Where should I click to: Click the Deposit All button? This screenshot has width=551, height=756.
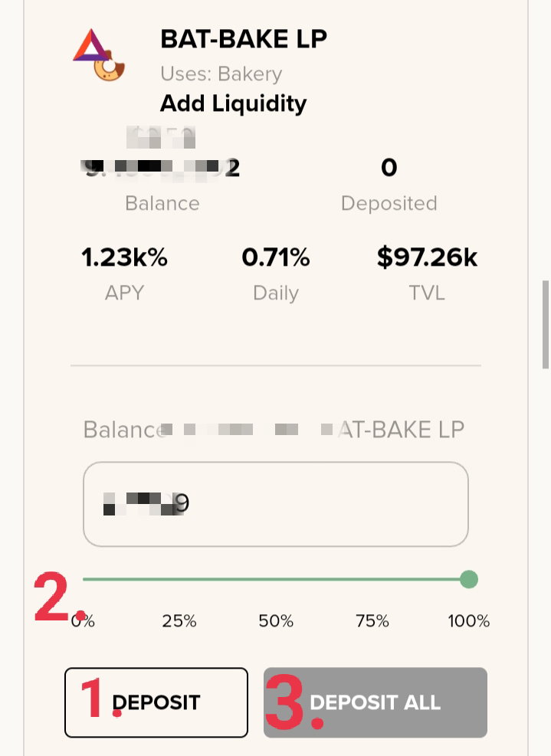(376, 702)
